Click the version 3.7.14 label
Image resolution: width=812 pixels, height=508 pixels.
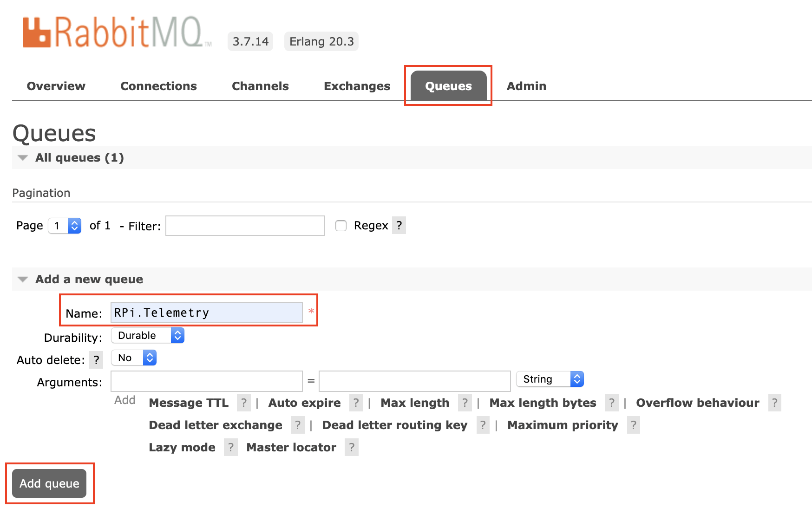click(x=250, y=41)
